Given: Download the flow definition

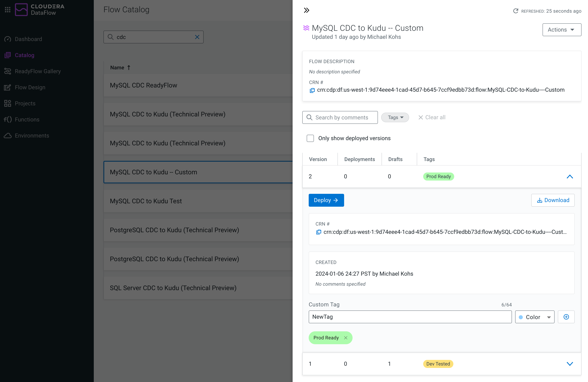Looking at the screenshot, I should coord(553,200).
